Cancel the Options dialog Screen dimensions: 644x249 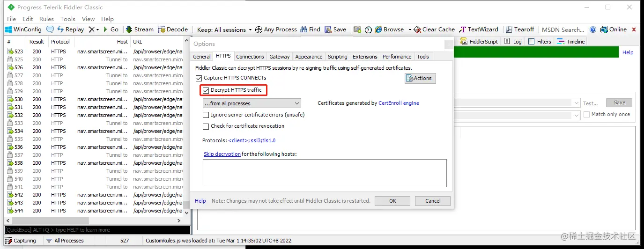pyautogui.click(x=433, y=201)
